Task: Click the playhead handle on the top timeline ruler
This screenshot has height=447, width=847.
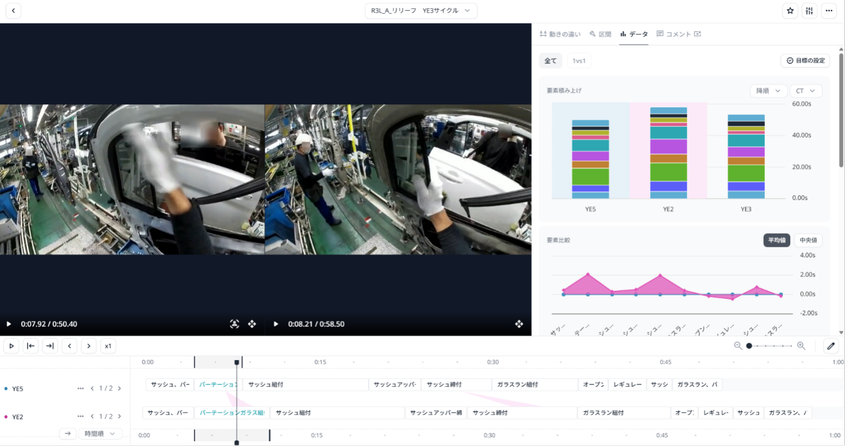Action: pos(237,362)
